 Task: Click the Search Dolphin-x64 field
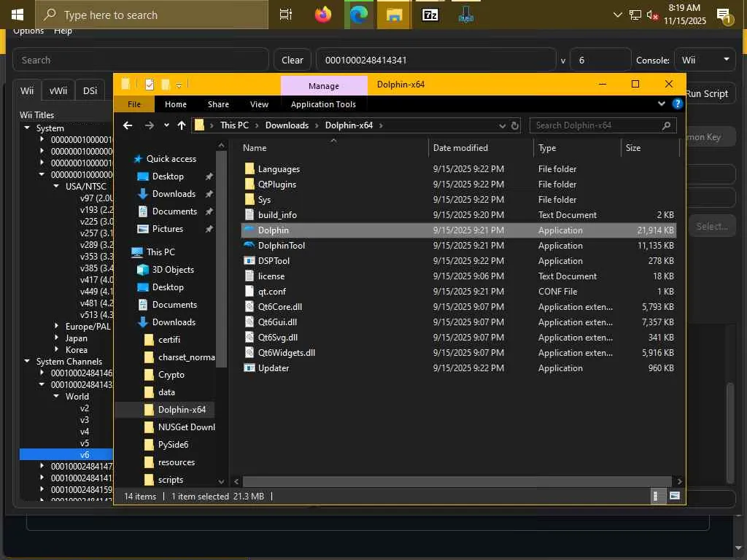[595, 125]
